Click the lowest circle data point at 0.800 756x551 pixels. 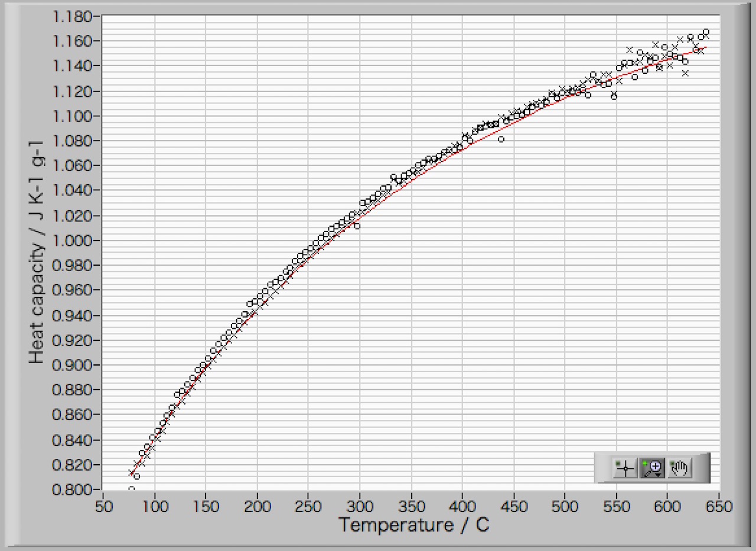pyautogui.click(x=131, y=489)
